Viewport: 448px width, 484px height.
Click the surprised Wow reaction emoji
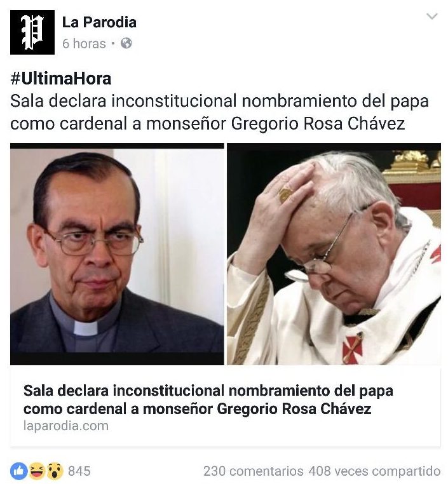(x=55, y=471)
